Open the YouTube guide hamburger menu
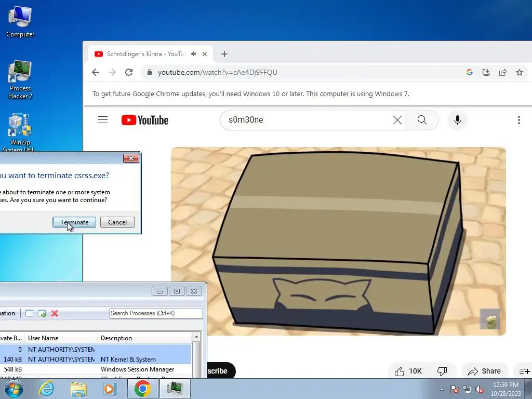This screenshot has height=399, width=532. tap(103, 120)
